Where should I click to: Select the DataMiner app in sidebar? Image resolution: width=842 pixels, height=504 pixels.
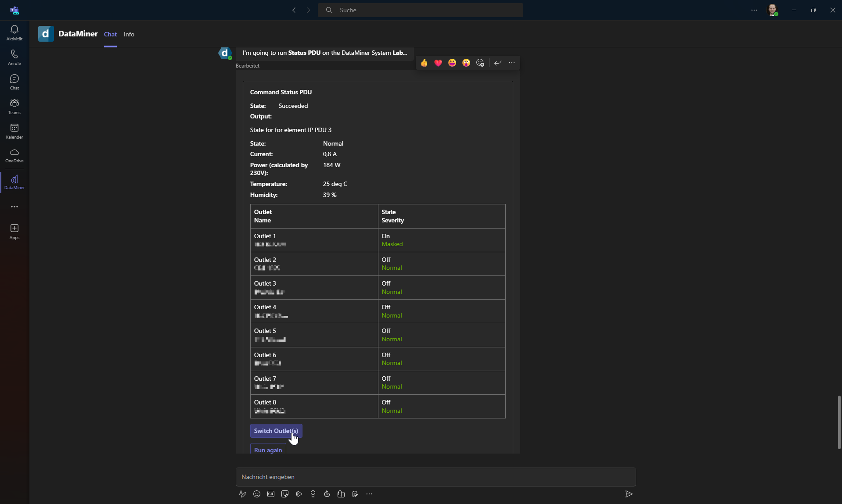(x=14, y=182)
